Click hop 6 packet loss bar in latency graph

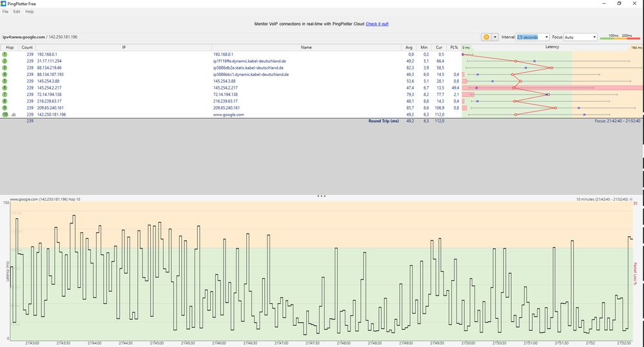pyautogui.click(x=552, y=88)
